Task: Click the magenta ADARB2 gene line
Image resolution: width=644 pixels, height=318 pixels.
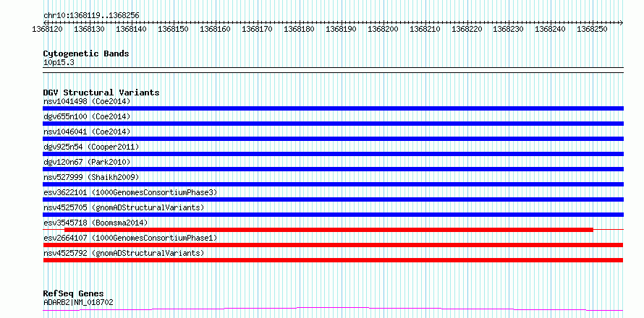Action: pos(333,309)
